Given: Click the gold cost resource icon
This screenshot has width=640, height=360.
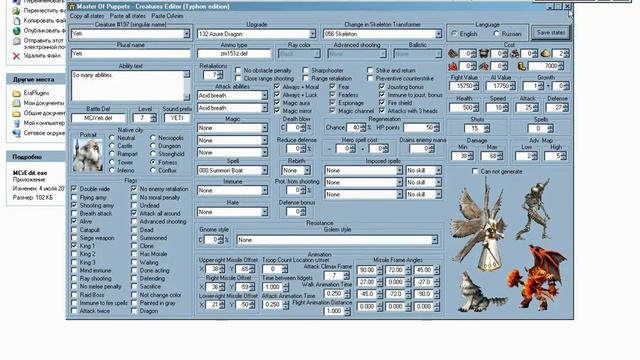Looking at the screenshot, I should pyautogui.click(x=521, y=66).
